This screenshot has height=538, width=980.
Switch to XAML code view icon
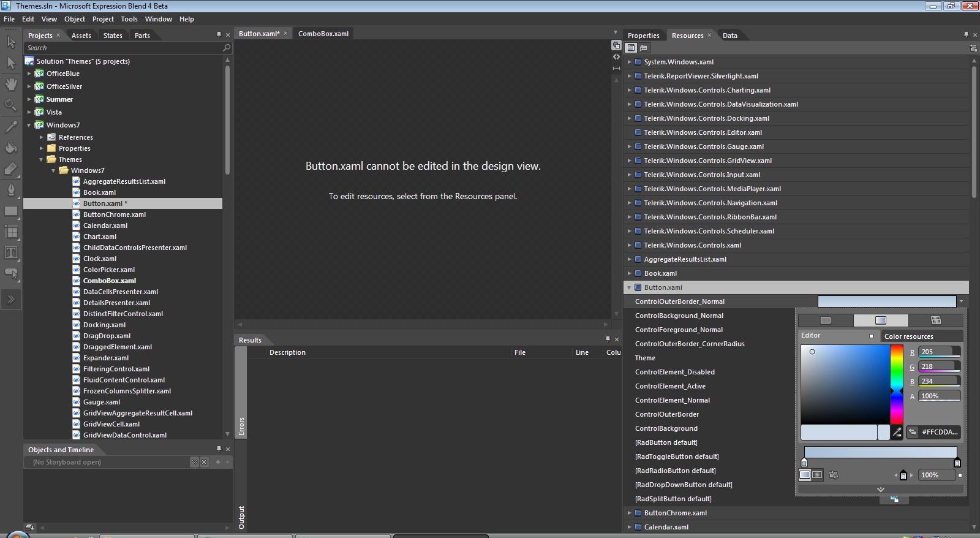coord(616,56)
